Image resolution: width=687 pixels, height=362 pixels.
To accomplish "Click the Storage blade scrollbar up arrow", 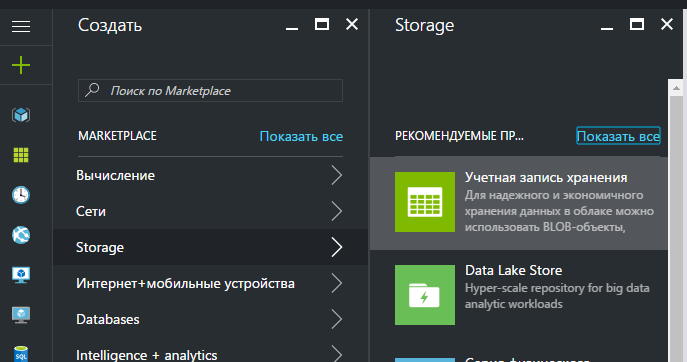I will pyautogui.click(x=676, y=88).
